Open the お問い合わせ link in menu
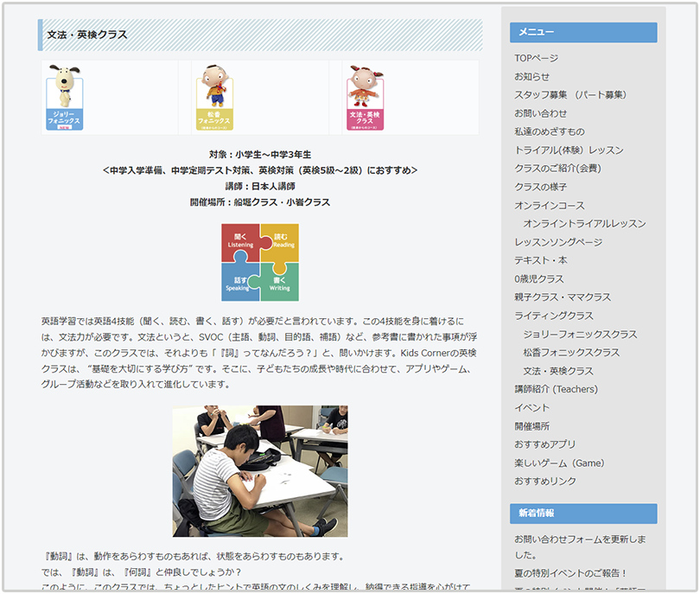Image resolution: width=700 pixels, height=594 pixels. (540, 113)
